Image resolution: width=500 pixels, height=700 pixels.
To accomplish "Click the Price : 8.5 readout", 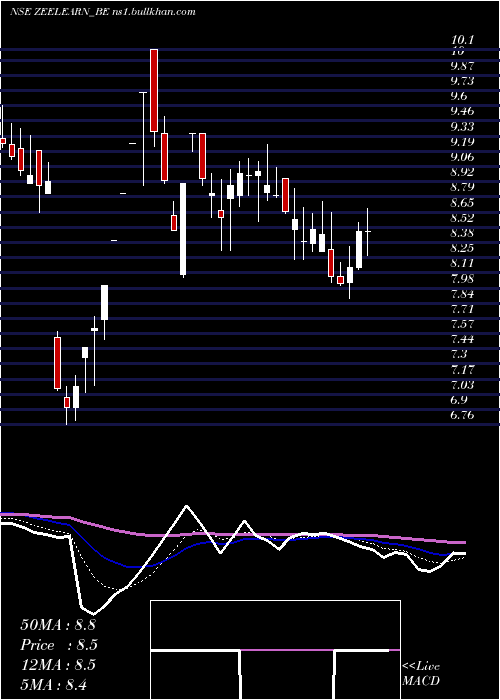I will 59,645.
